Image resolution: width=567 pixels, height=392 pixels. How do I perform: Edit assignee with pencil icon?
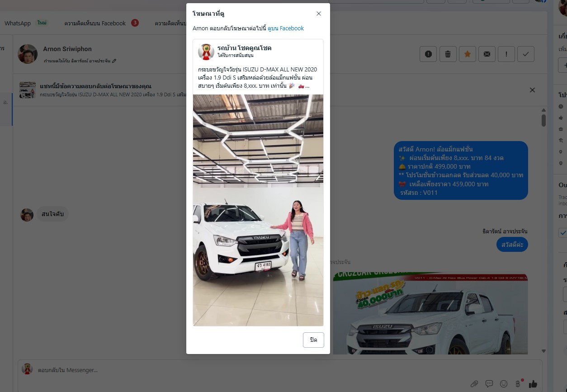[x=114, y=61]
